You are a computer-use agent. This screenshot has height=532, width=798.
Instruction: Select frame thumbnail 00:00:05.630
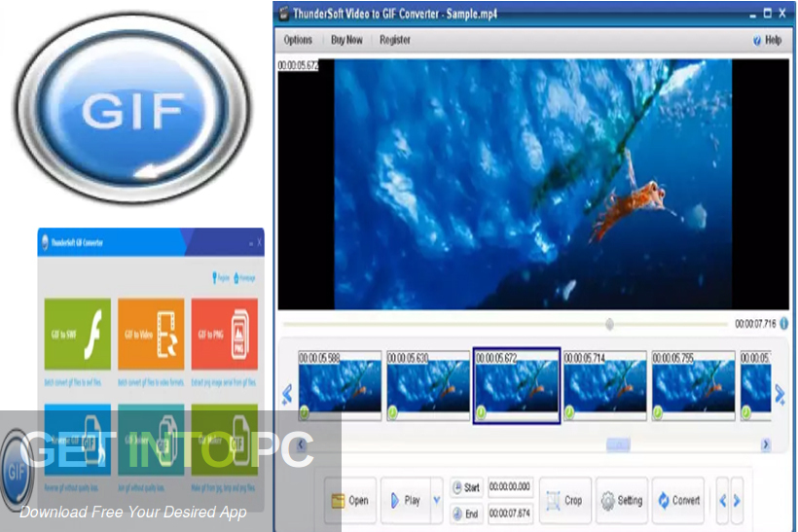pos(428,385)
